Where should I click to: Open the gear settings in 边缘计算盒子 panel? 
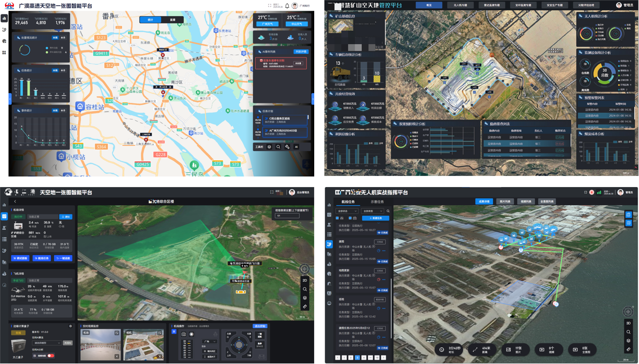(x=71, y=326)
